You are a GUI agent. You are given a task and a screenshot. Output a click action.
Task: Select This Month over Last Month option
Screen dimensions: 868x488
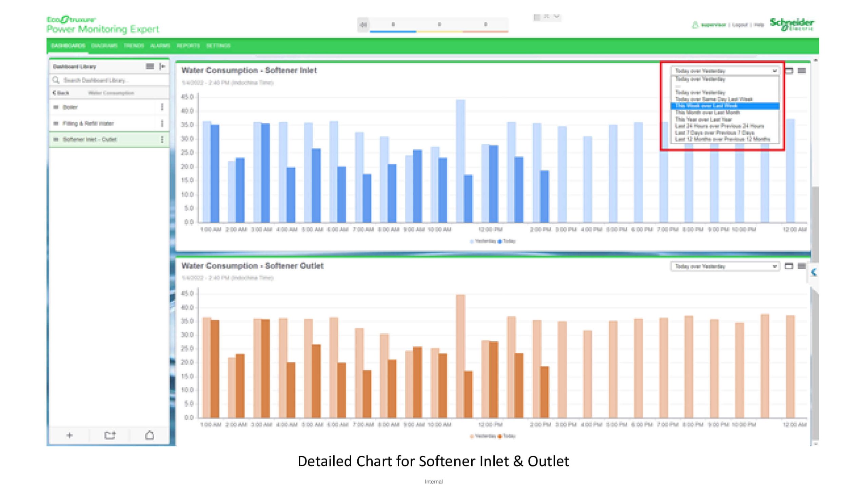707,113
